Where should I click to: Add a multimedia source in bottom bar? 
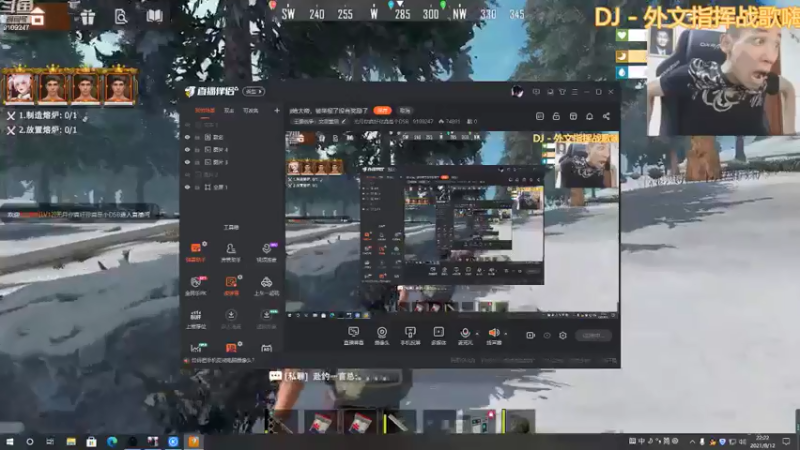coord(438,335)
